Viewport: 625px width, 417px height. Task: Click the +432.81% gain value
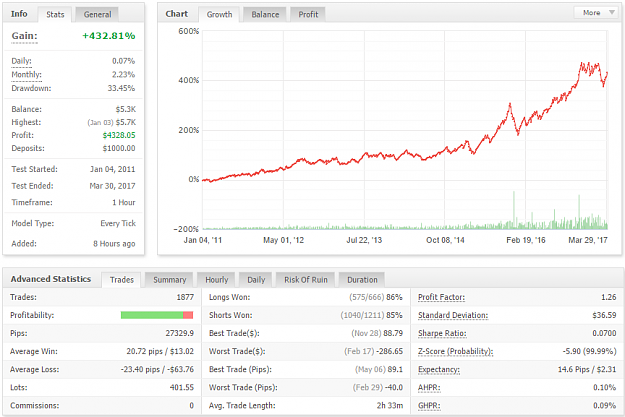click(108, 36)
